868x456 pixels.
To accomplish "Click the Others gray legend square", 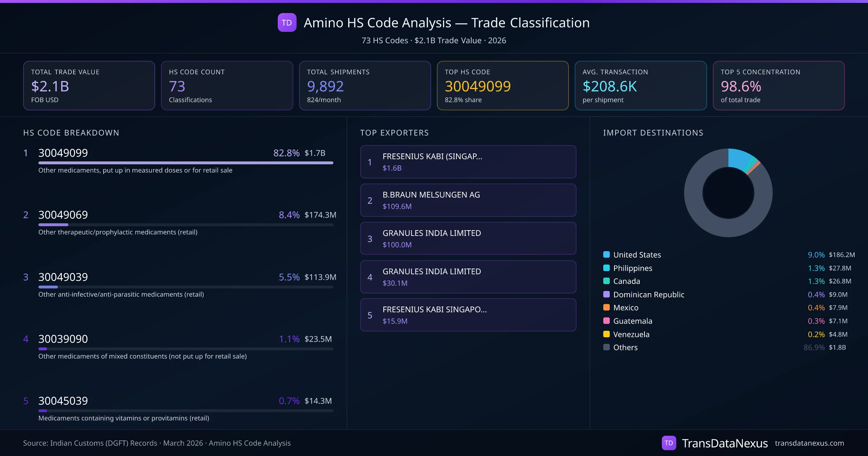I will [607, 347].
